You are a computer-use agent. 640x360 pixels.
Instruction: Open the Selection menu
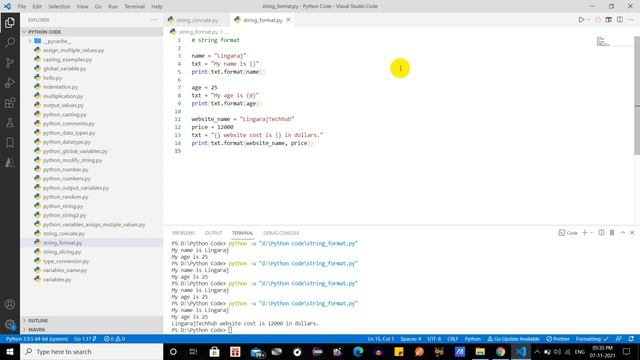[59, 6]
